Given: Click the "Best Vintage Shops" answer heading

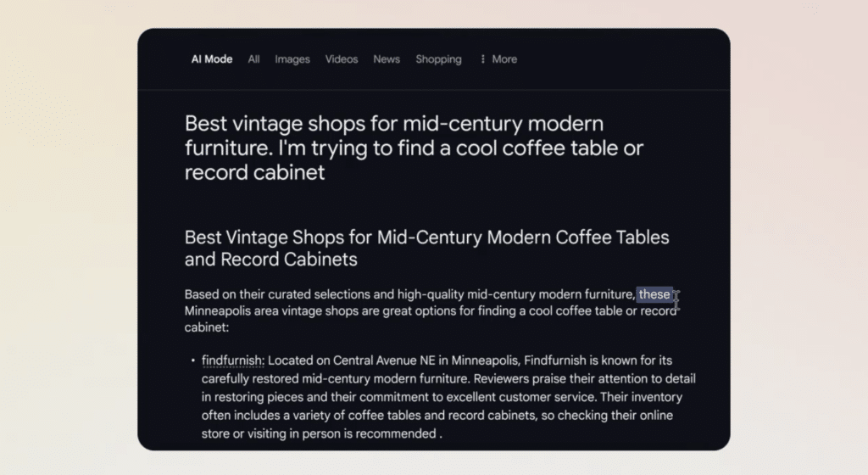Looking at the screenshot, I should click(x=427, y=248).
